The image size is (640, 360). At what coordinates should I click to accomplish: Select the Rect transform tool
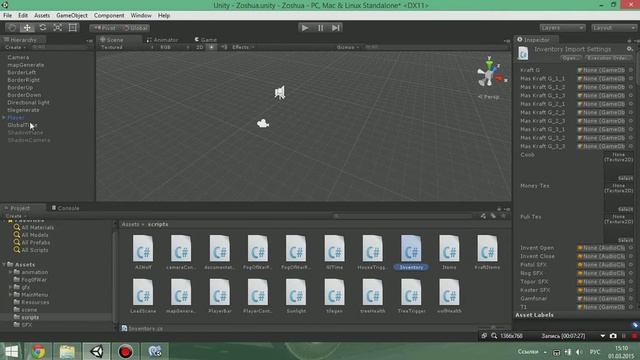coord(73,28)
